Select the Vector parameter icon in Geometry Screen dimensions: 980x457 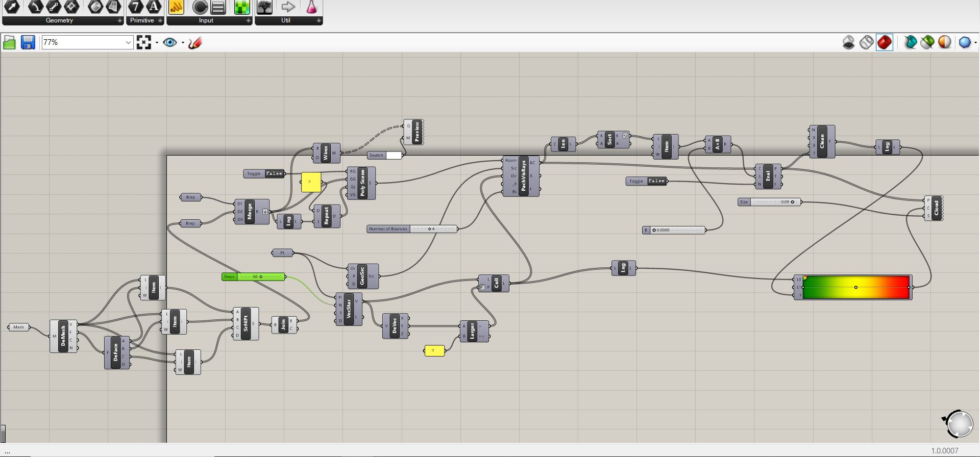[x=12, y=7]
